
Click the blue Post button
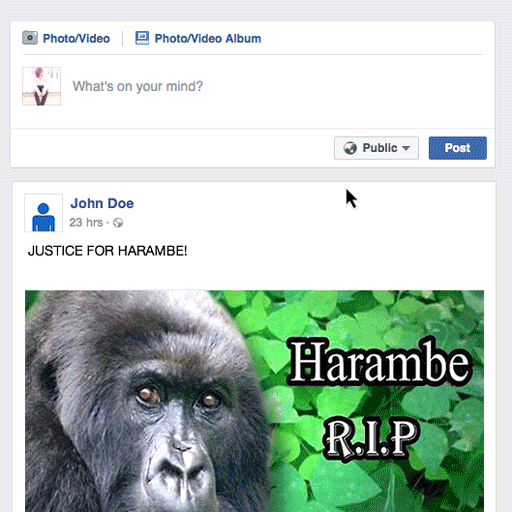458,148
